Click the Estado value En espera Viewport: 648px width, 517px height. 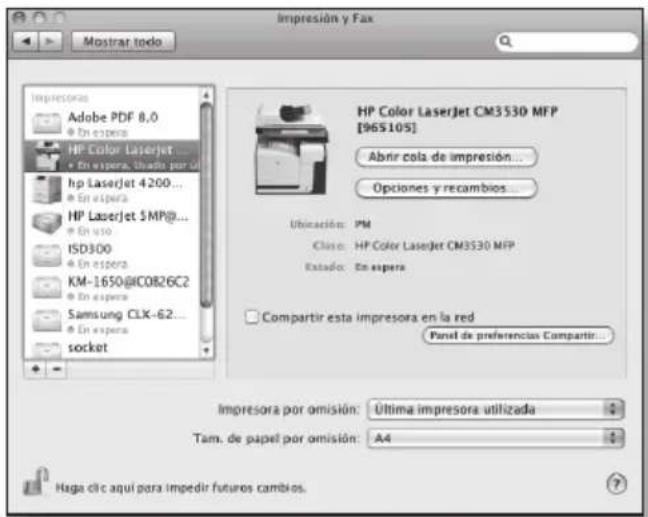click(380, 267)
